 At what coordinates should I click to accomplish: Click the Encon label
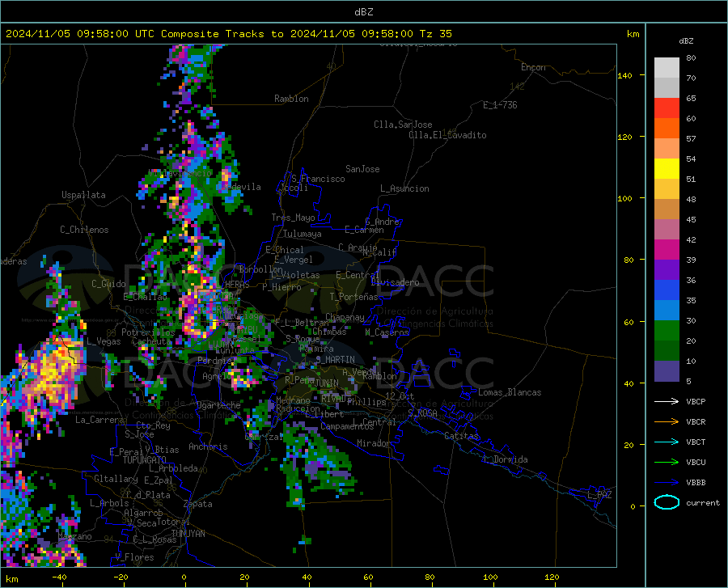[533, 67]
